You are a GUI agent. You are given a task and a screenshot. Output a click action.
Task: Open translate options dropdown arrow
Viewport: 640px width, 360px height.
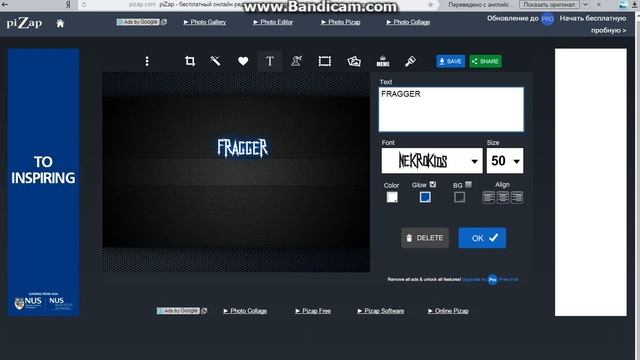pos(585,4)
